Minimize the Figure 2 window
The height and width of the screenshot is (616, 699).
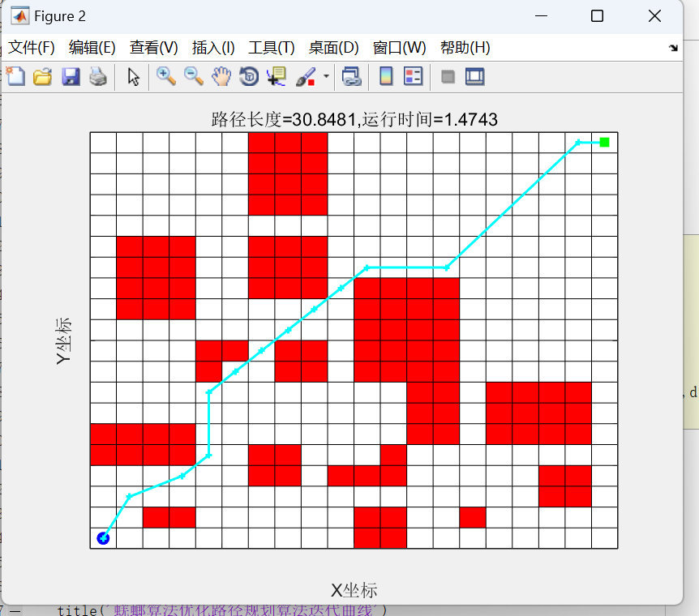[x=541, y=16]
